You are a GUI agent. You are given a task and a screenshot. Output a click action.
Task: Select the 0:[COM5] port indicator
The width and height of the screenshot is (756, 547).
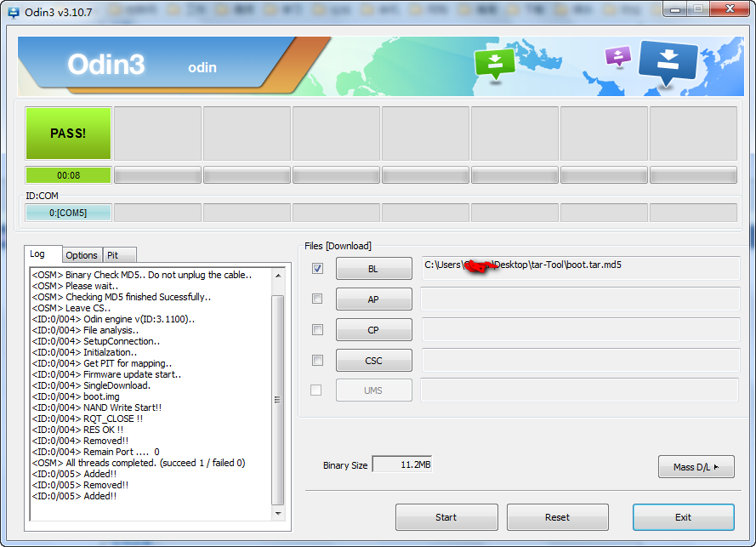tap(69, 213)
